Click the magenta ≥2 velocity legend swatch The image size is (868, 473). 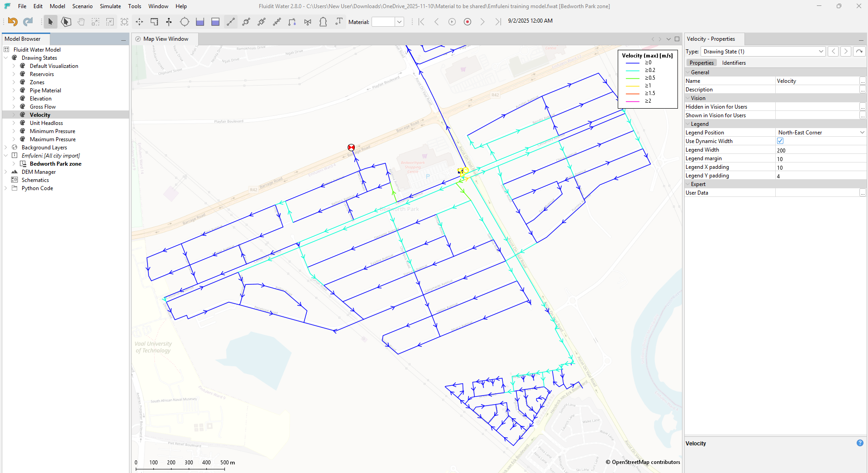(x=632, y=101)
